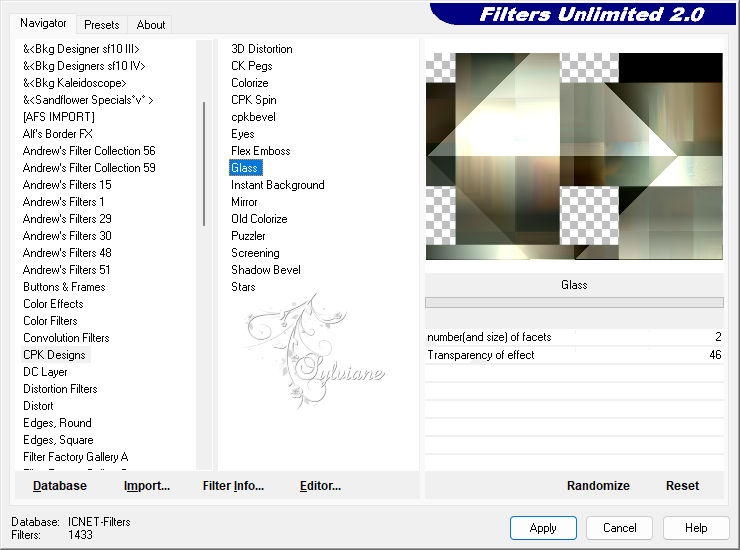Select Andrew's Filters 15 category
Screen dimensions: 740x550
point(67,185)
